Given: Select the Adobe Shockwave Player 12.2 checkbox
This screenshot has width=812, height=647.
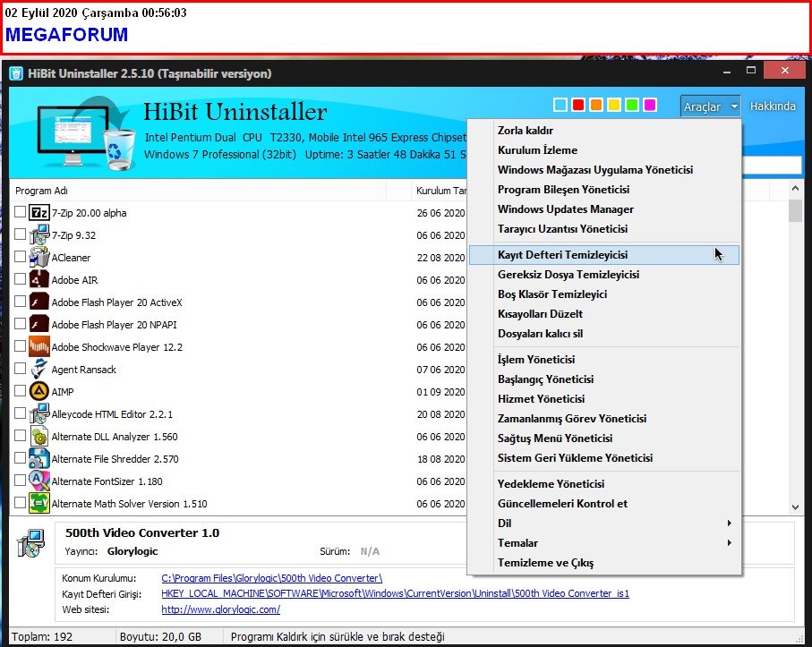Looking at the screenshot, I should pyautogui.click(x=20, y=345).
